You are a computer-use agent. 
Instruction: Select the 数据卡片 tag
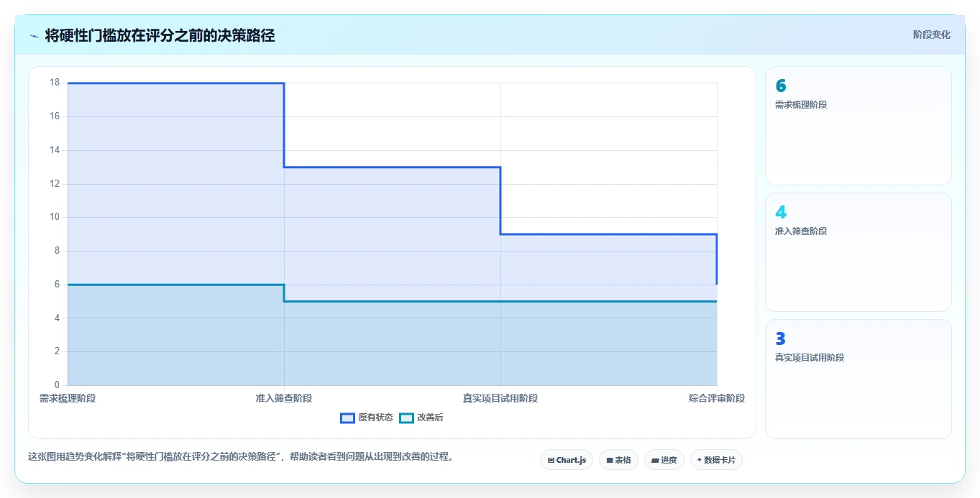tap(716, 460)
